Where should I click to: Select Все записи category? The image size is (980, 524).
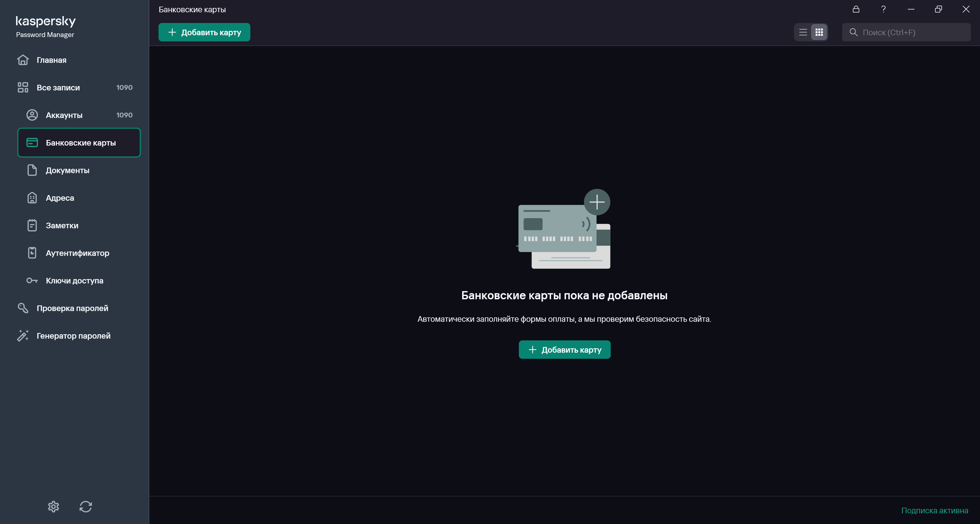pos(58,88)
